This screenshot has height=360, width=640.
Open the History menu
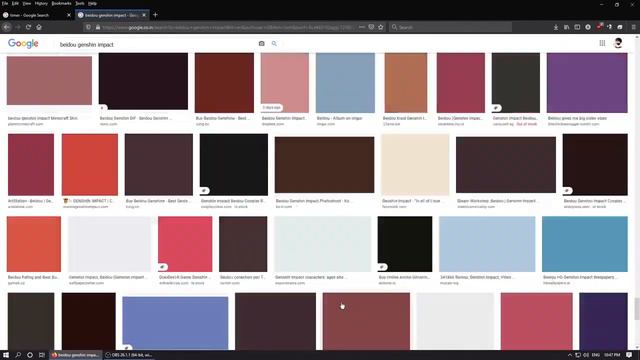(41, 3)
